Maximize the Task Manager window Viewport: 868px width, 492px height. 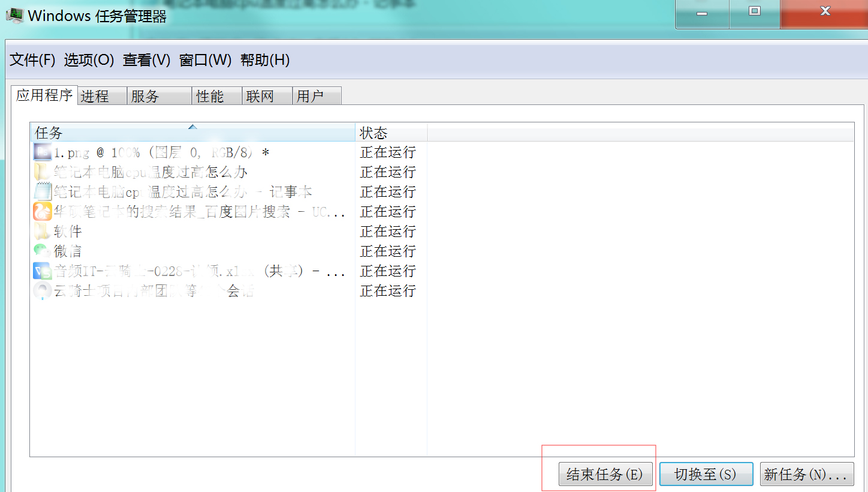(755, 13)
